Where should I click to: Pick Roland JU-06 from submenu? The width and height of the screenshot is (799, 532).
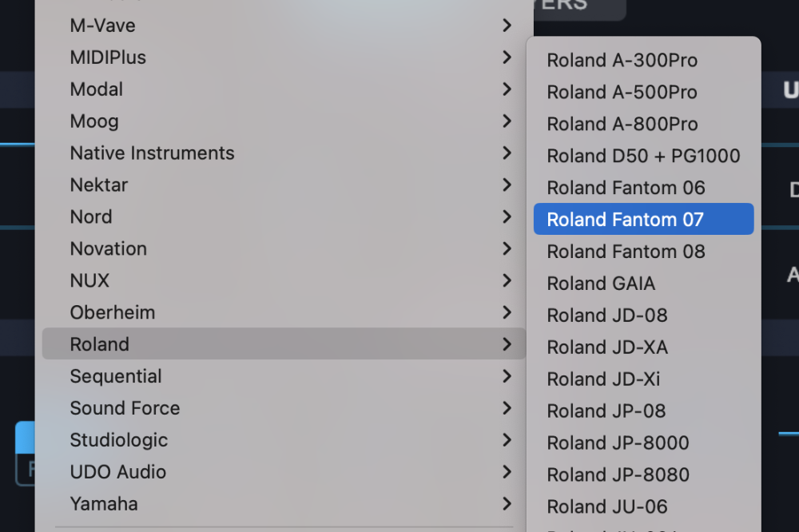606,506
